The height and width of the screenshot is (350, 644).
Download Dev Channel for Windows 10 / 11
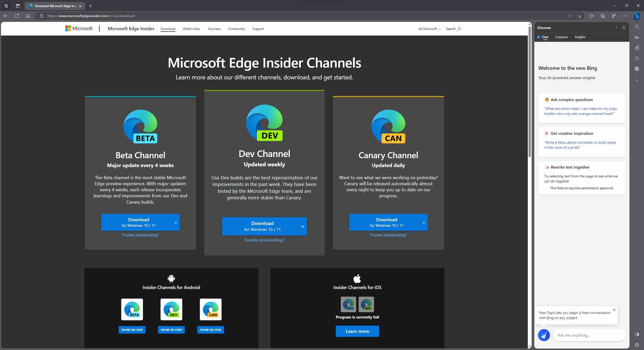pos(260,226)
